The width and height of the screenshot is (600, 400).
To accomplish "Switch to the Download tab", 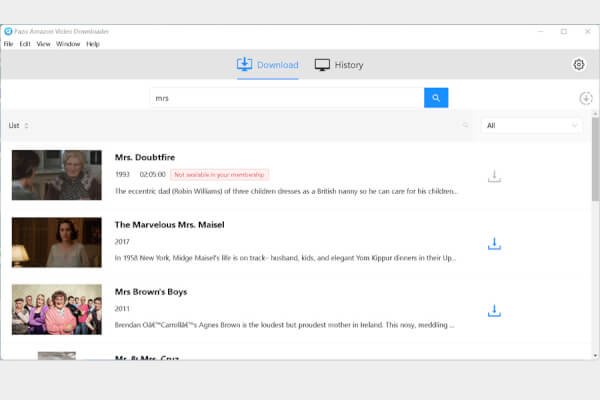I will click(x=267, y=65).
